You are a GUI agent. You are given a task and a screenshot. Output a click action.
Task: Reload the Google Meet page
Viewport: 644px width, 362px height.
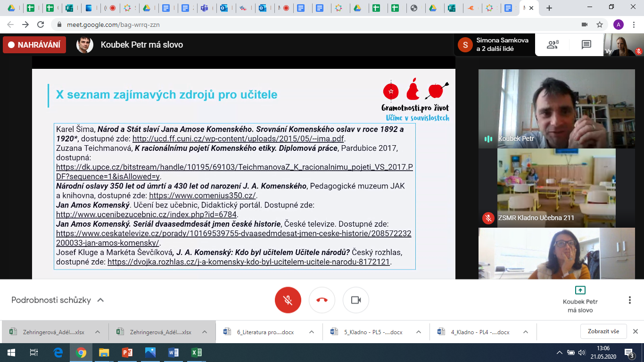[x=41, y=25]
